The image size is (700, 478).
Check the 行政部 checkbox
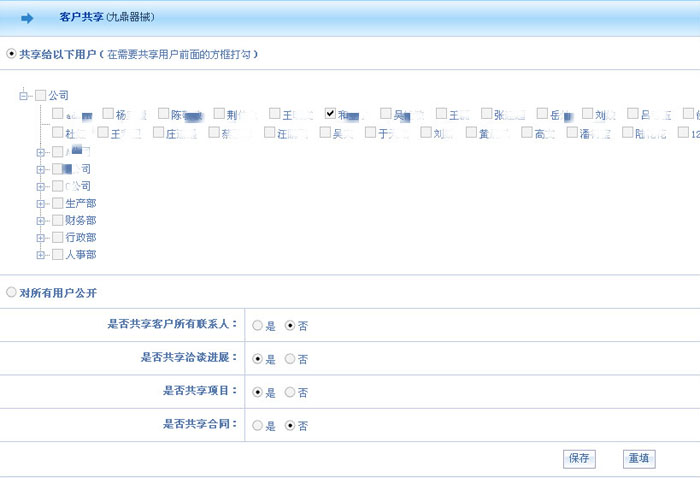point(57,238)
